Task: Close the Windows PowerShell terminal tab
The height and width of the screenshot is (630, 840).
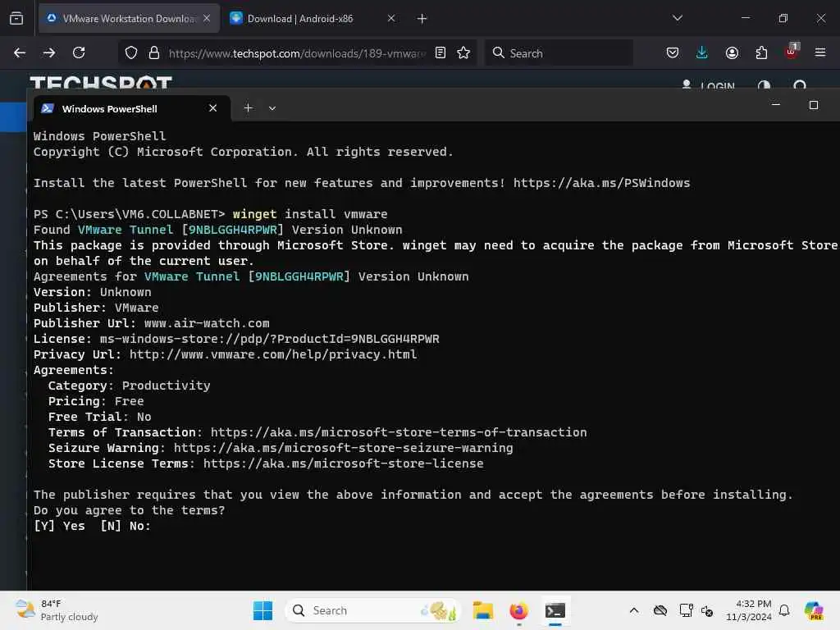Action: coord(212,108)
